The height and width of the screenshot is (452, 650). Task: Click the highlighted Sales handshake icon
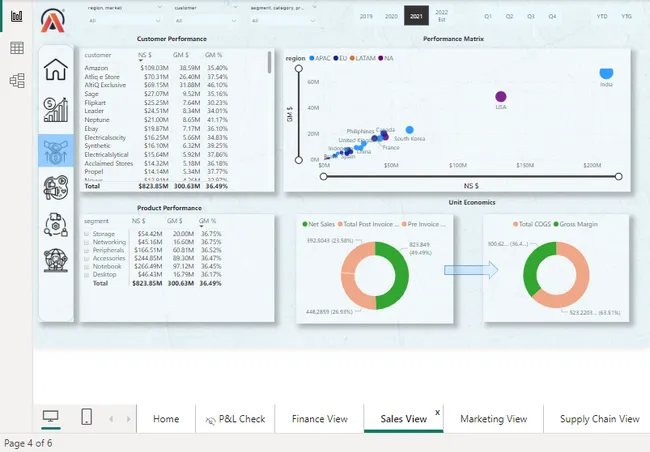pos(55,150)
